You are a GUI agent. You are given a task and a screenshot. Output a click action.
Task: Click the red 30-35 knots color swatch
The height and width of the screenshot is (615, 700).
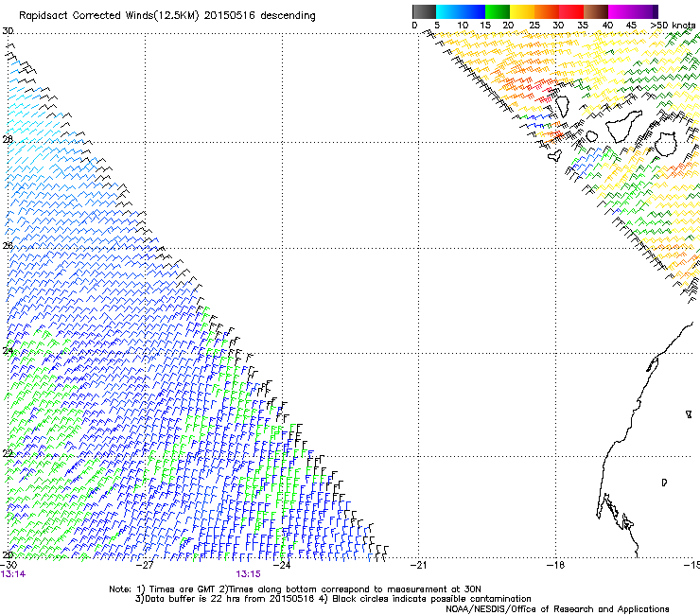click(x=571, y=11)
